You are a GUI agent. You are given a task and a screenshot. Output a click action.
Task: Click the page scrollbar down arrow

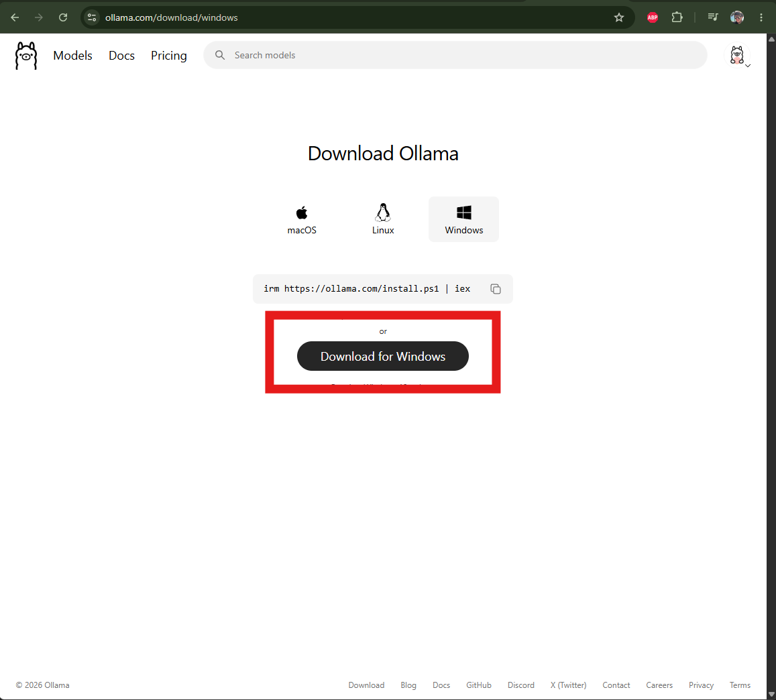pyautogui.click(x=771, y=695)
